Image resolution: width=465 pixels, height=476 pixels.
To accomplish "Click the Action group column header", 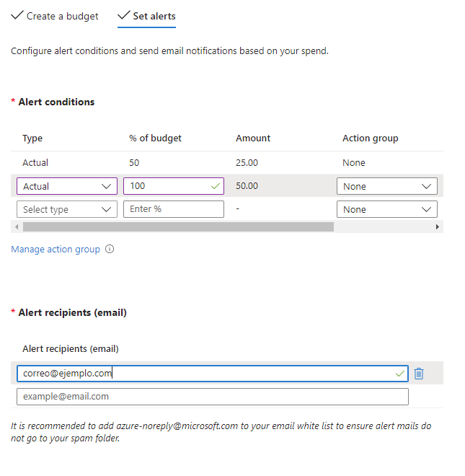I will [371, 138].
